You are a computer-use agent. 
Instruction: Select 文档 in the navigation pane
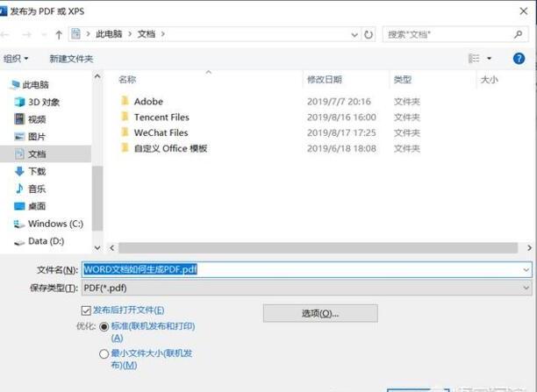tap(46, 153)
